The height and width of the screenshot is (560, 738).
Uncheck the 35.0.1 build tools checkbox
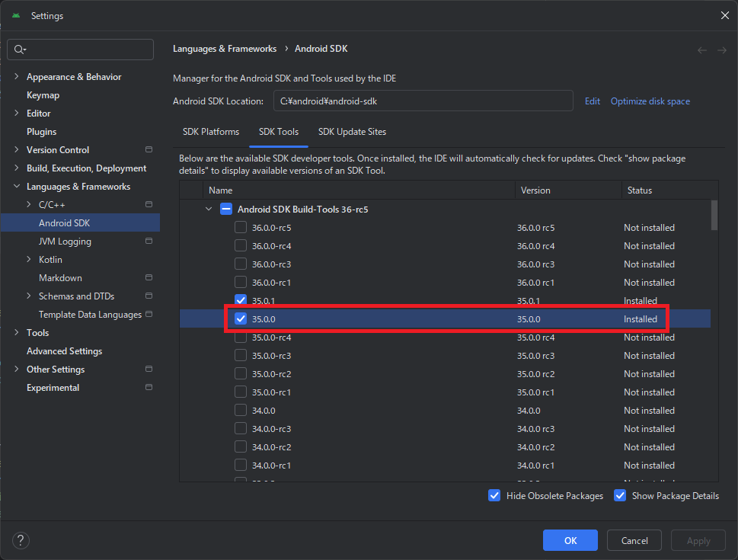click(x=241, y=301)
